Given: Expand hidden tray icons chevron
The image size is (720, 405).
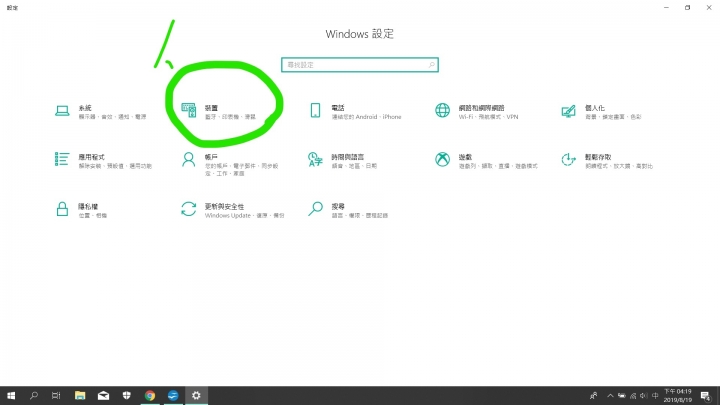Looking at the screenshot, I should click(610, 395).
